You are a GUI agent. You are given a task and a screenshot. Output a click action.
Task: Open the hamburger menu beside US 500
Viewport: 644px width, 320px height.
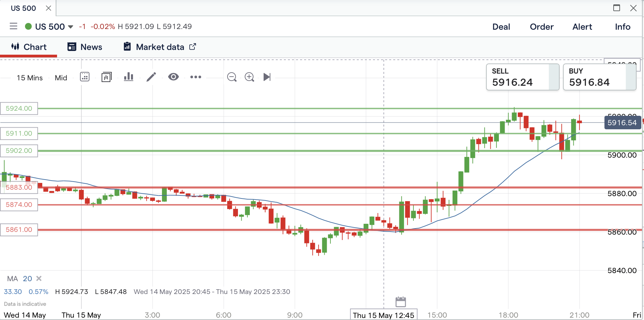[14, 26]
